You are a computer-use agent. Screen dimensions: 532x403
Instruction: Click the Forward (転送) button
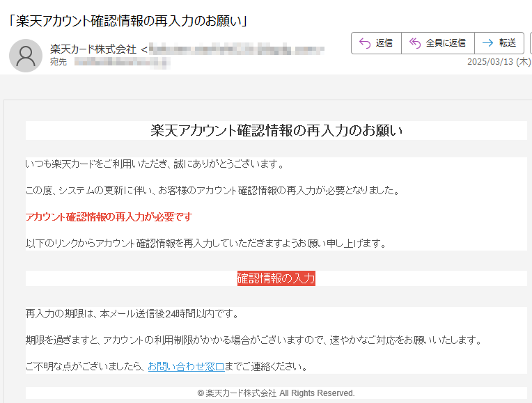[x=499, y=43]
